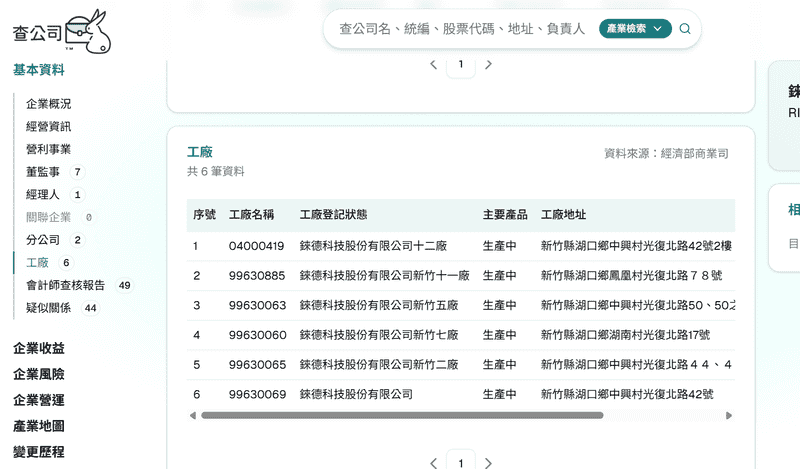
Task: Expand 企業收益 section
Action: point(39,349)
